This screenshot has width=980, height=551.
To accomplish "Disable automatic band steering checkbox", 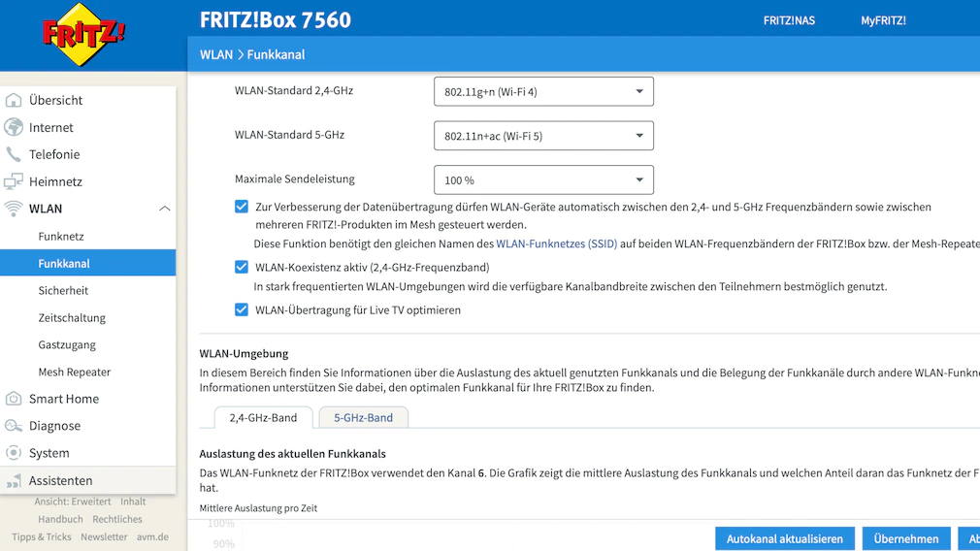I will (x=242, y=207).
